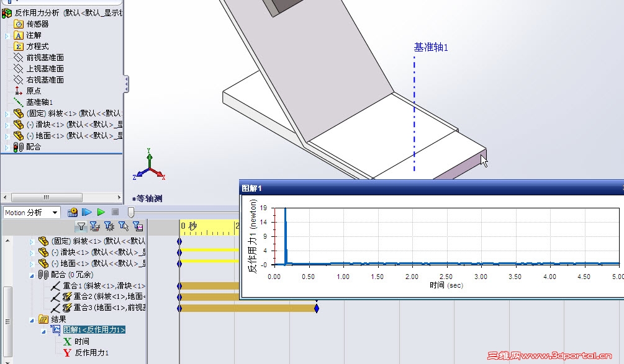This screenshot has width=624, height=364.
Task: Enable the filter driving gear funnel icon
Action: [x=109, y=226]
